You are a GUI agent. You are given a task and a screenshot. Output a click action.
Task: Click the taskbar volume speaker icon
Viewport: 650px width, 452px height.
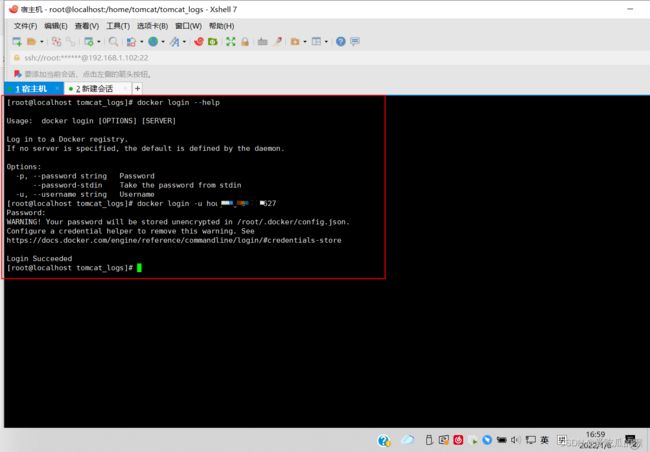515,440
